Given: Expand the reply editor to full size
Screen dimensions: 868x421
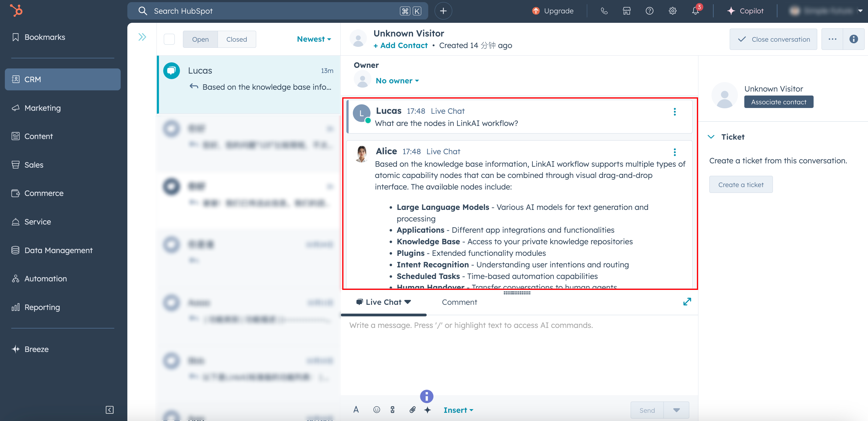Looking at the screenshot, I should 687,301.
